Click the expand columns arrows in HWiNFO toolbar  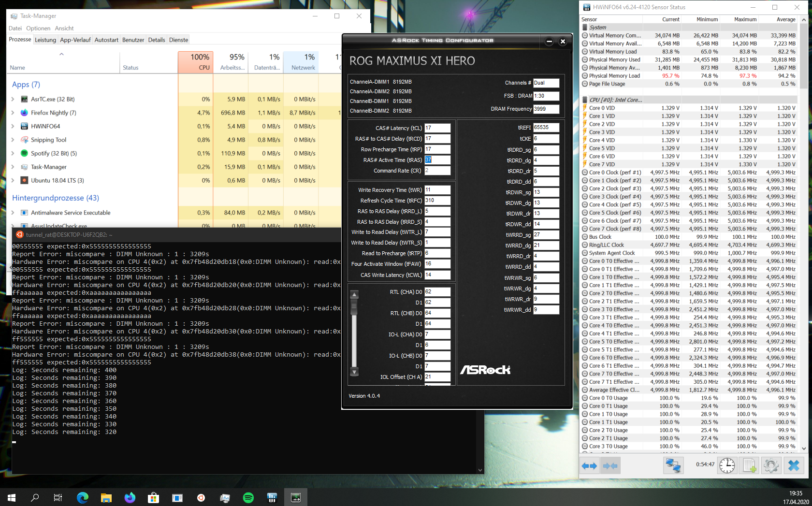tap(589, 466)
